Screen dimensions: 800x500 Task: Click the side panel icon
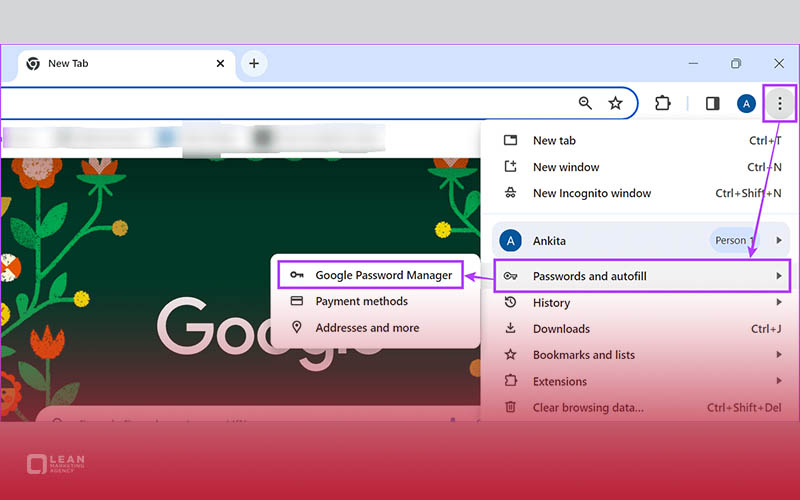[713, 103]
